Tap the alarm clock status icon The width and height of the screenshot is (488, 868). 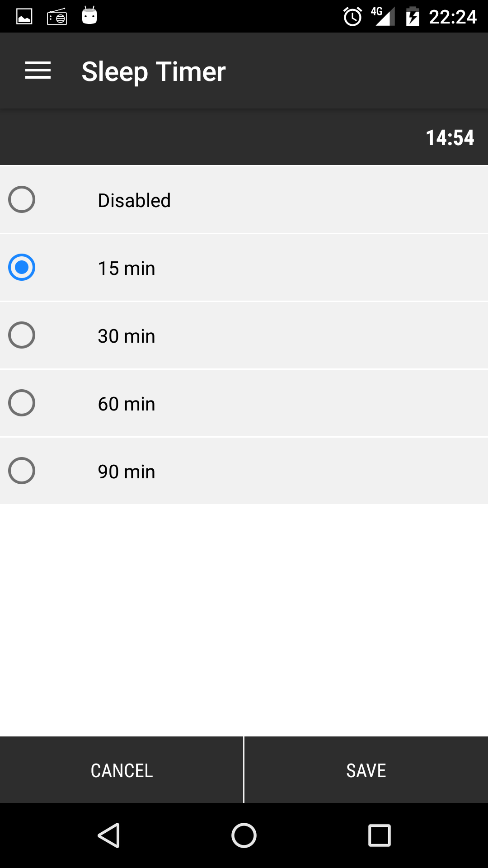pyautogui.click(x=352, y=17)
